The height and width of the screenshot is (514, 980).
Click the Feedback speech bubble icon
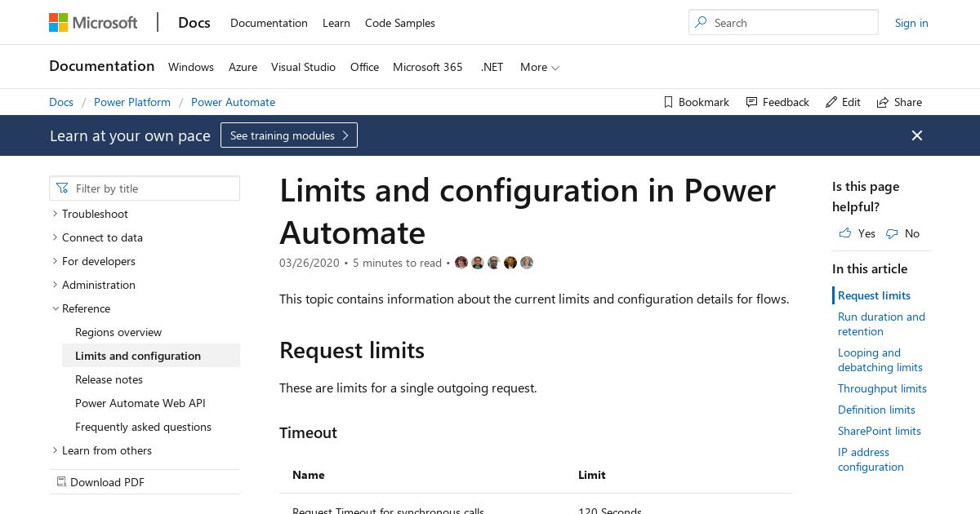tap(751, 102)
